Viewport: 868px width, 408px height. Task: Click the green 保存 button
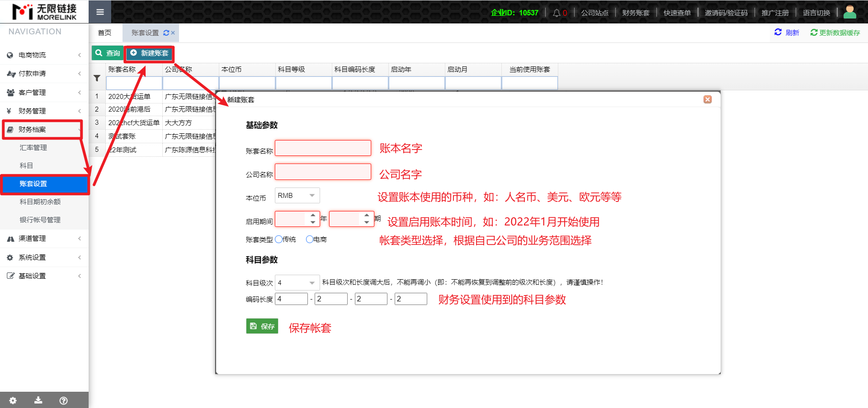point(262,326)
